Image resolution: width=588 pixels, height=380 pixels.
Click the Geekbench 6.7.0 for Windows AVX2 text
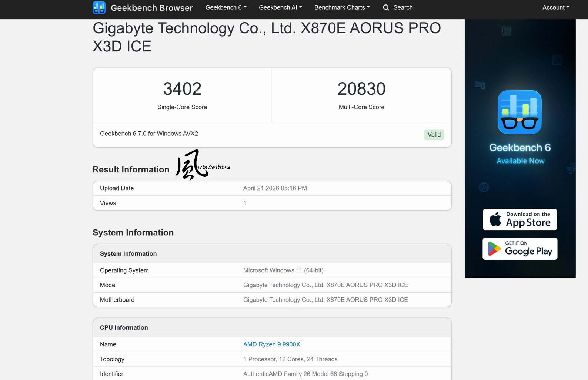click(149, 134)
